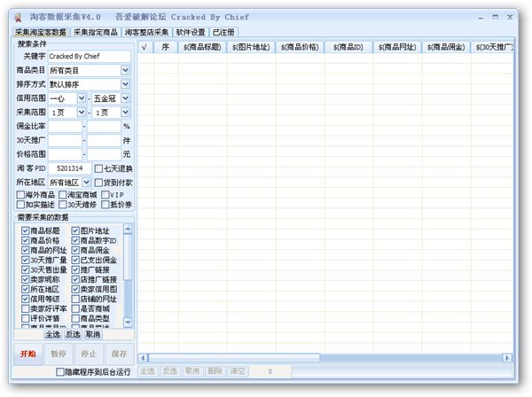Click data list scroll up arrow
532x397 pixels.
pyautogui.click(x=128, y=230)
